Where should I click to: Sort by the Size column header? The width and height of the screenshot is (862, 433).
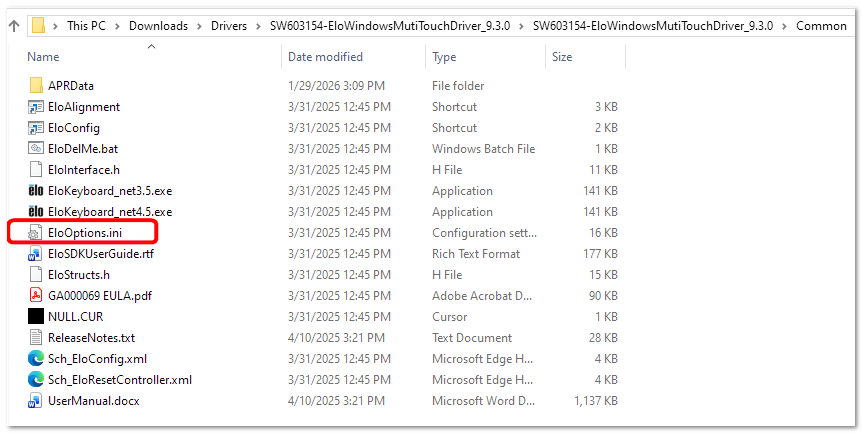pos(562,57)
